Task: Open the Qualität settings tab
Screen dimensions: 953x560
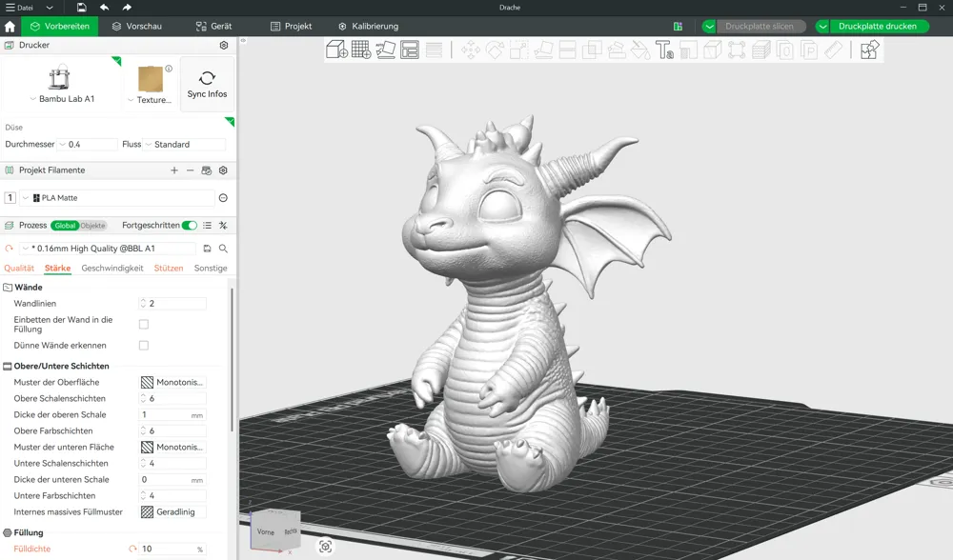Action: (19, 268)
